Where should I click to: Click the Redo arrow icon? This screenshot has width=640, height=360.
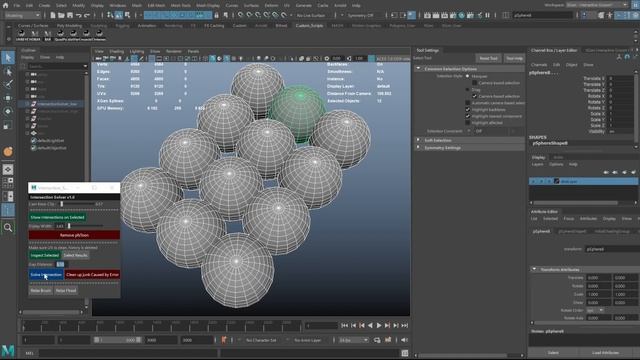tap(87, 15)
